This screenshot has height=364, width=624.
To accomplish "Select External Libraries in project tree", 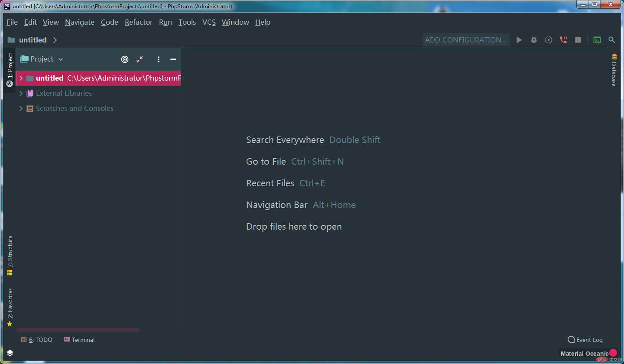I will coord(64,93).
